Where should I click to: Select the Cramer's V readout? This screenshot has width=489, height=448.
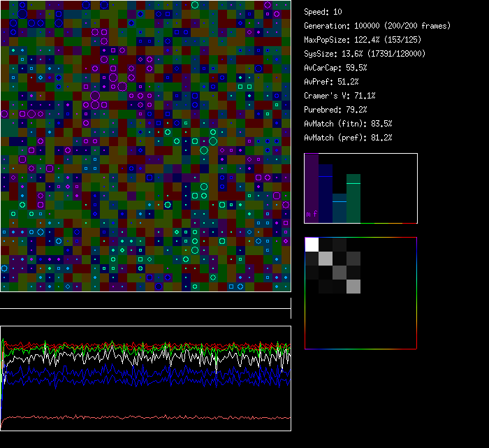[340, 96]
